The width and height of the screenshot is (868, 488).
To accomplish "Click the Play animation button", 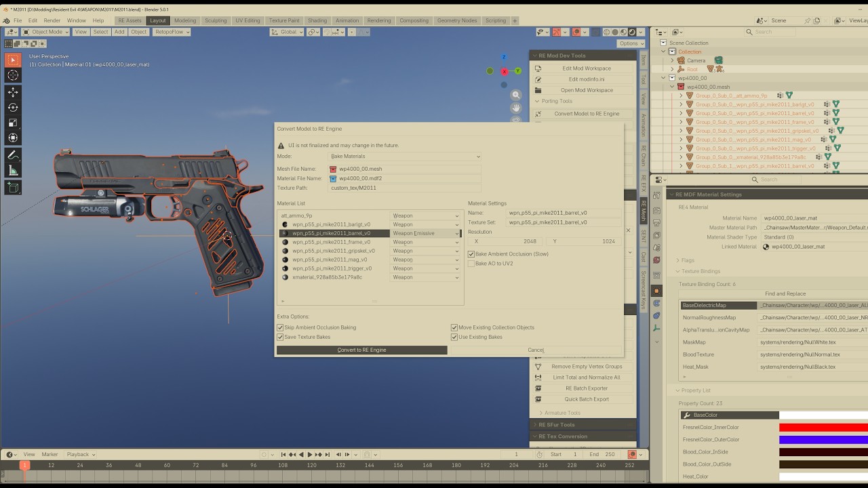I will click(310, 454).
